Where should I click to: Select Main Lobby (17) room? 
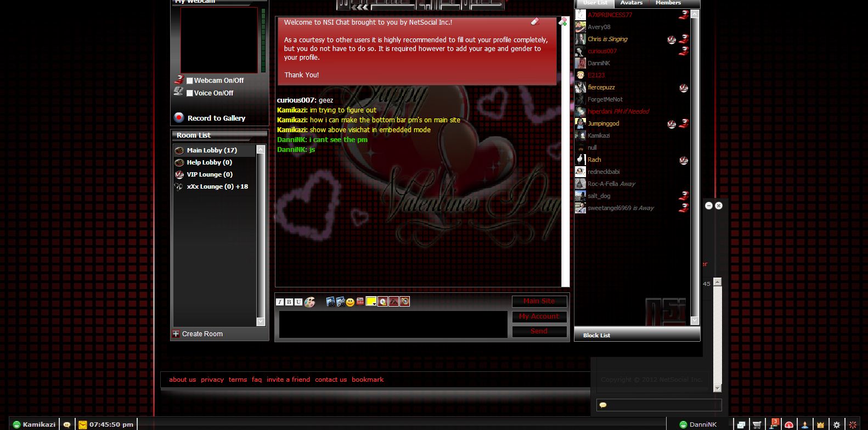click(x=214, y=150)
